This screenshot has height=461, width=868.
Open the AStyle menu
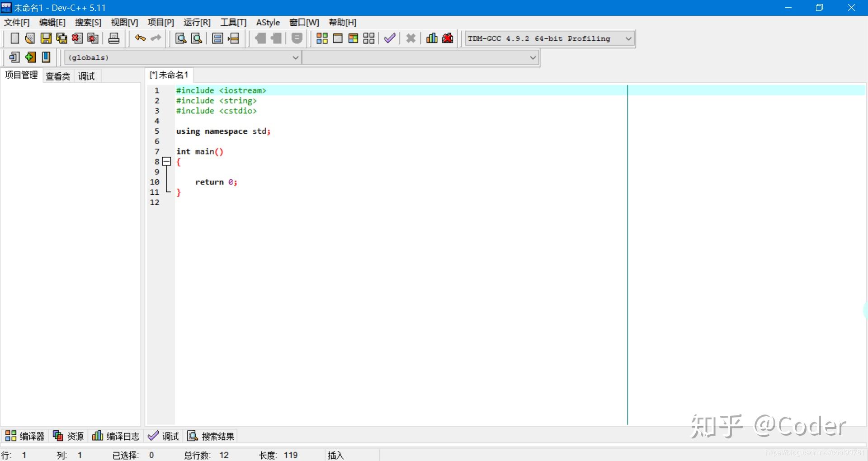pyautogui.click(x=268, y=23)
